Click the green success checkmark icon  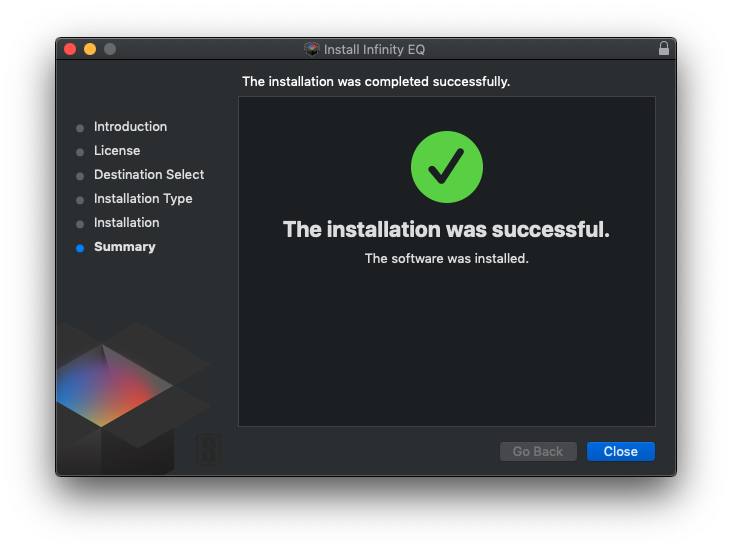coord(447,167)
